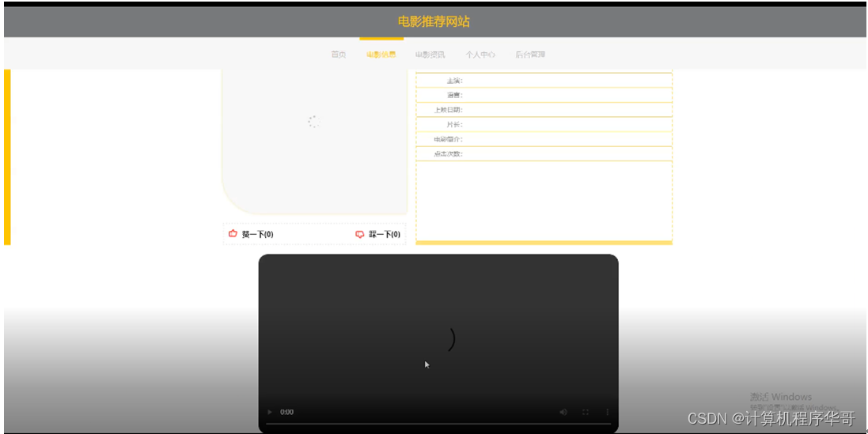Click the 点击次数: field row
This screenshot has height=434, width=868.
pyautogui.click(x=544, y=153)
